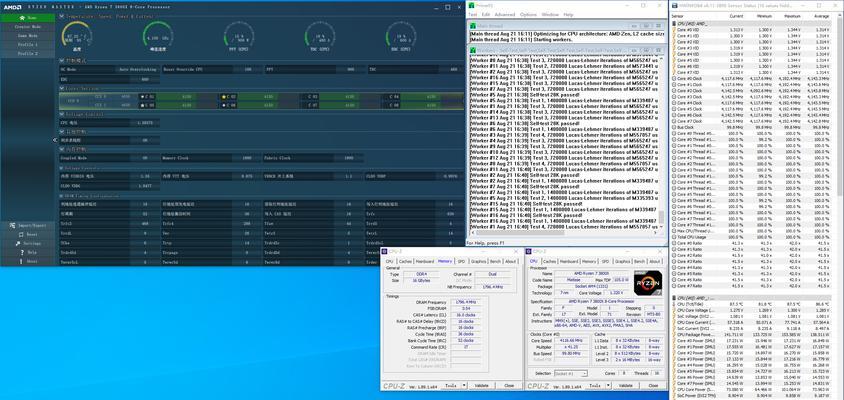The height and width of the screenshot is (400, 844).
Task: Click Prime95 worker log vertical scrollbar
Action: click(x=661, y=141)
